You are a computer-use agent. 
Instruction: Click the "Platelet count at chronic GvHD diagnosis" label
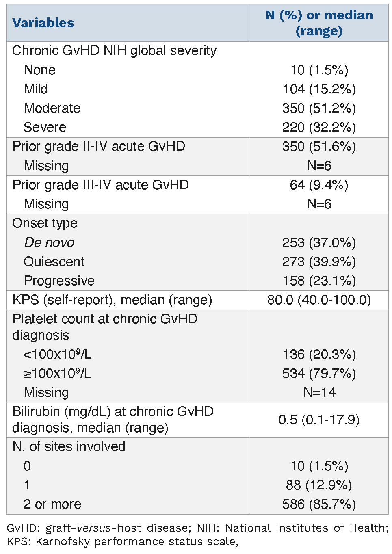pos(105,327)
